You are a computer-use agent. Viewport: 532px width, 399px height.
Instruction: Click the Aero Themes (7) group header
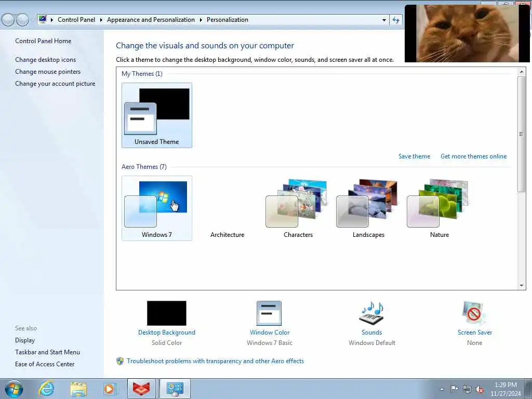coord(144,167)
